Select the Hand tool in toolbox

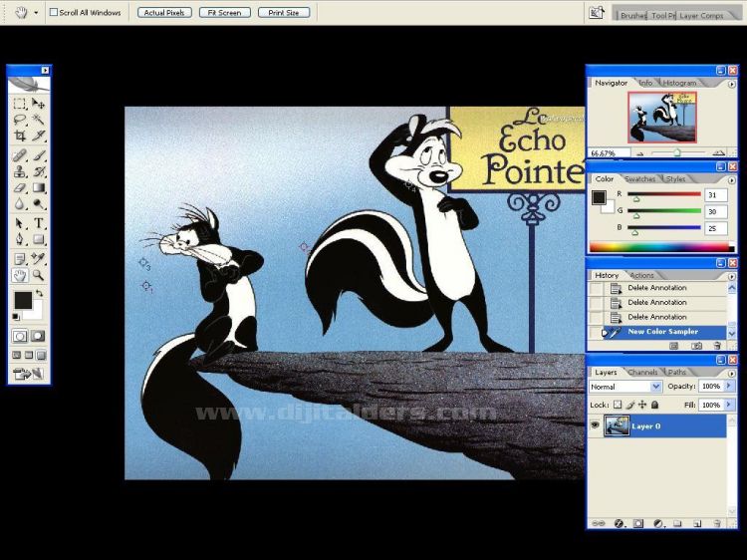pyautogui.click(x=20, y=275)
